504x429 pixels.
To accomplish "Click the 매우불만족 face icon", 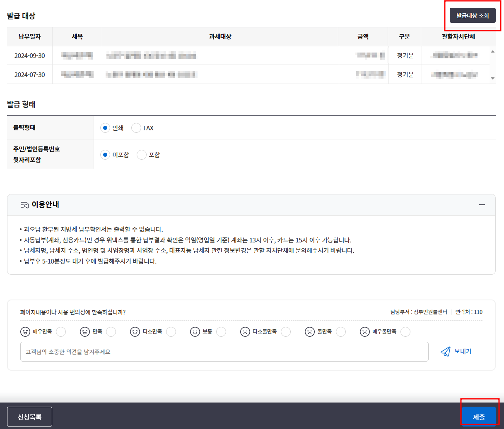I will click(365, 332).
